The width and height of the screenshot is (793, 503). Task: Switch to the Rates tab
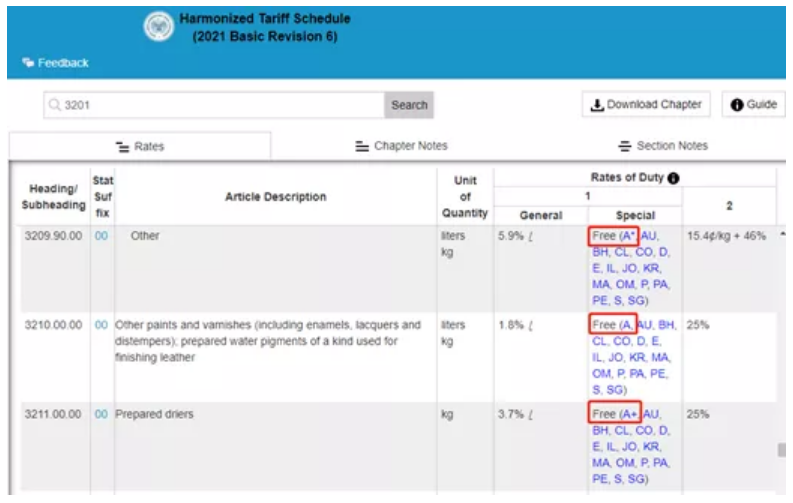point(140,147)
